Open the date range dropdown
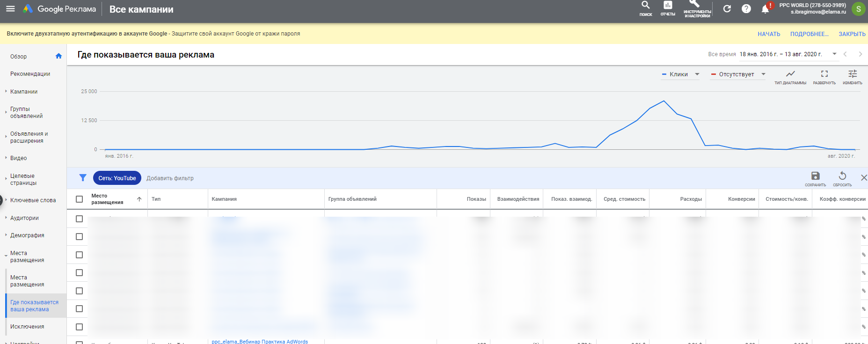The height and width of the screenshot is (344, 868). 834,54
